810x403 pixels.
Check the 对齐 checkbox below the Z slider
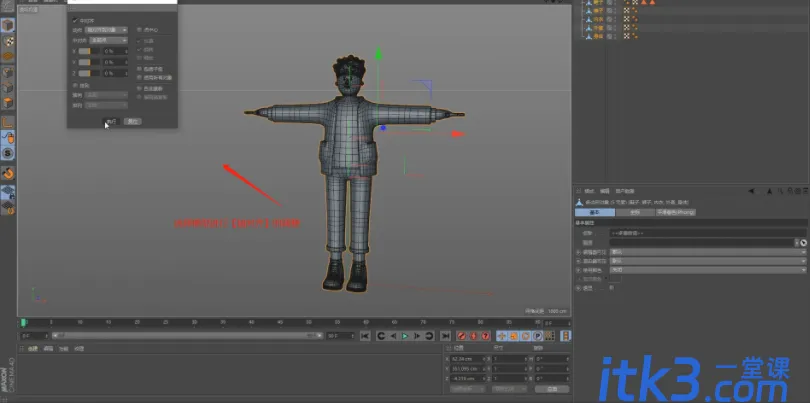click(x=75, y=85)
